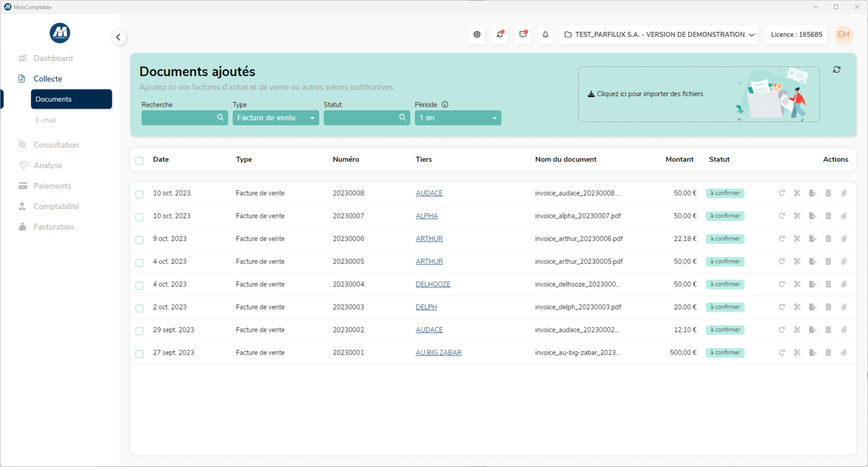
Task: Select the checkbox for AU BIG ZABAR row
Action: (139, 354)
